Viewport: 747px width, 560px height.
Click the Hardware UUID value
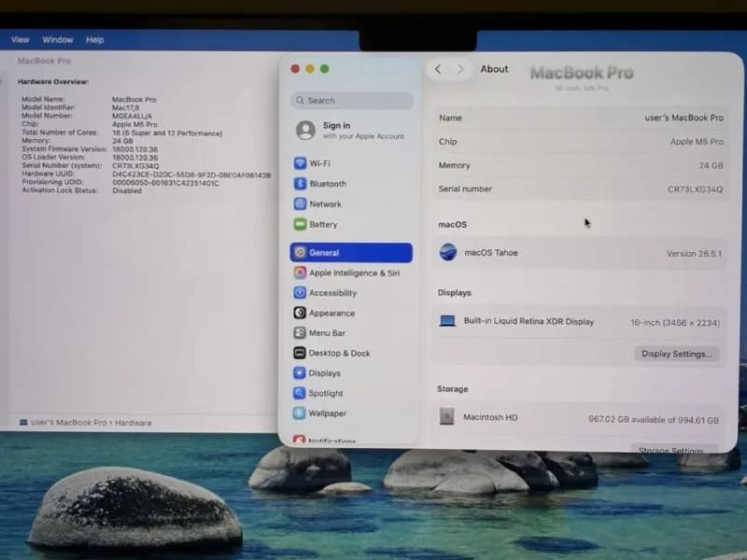pyautogui.click(x=191, y=175)
